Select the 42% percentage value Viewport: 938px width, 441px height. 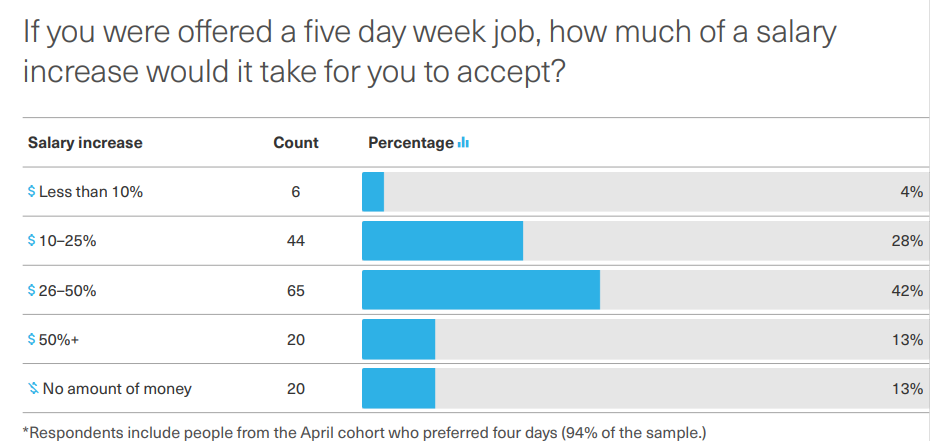pos(907,291)
